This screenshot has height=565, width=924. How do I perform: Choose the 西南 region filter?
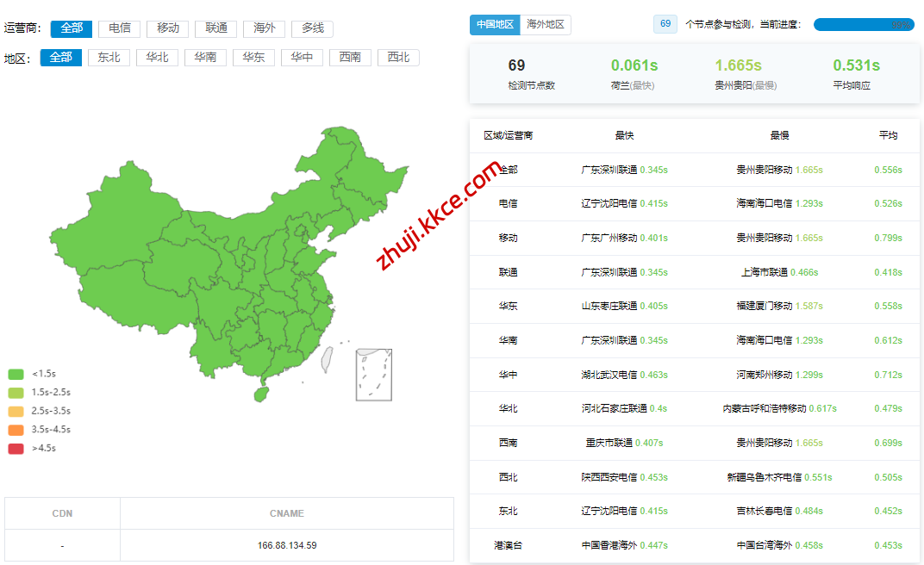click(x=350, y=58)
